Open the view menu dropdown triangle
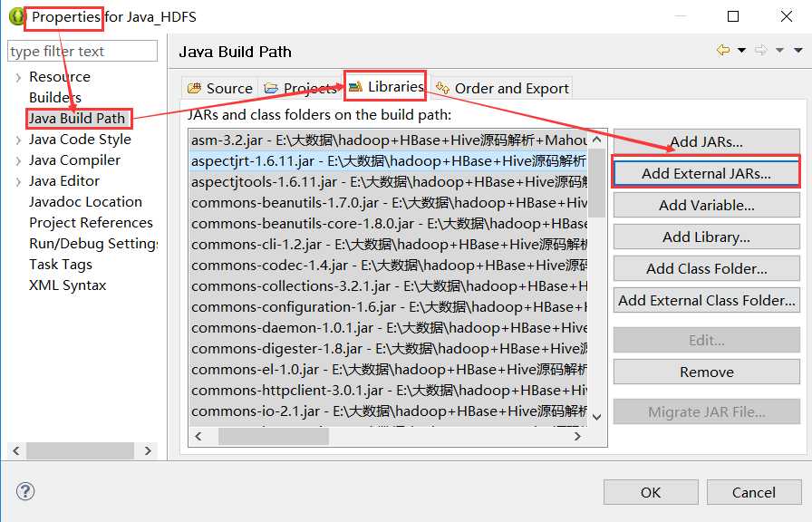The image size is (812, 522). click(798, 50)
